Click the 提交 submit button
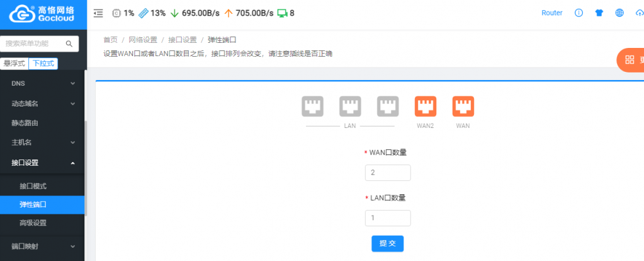 pos(387,243)
